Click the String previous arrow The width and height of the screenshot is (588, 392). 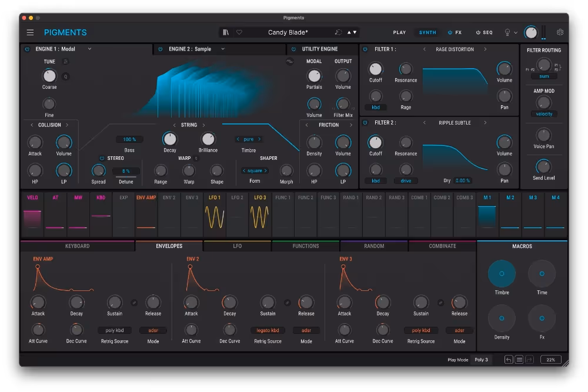pyautogui.click(x=175, y=125)
